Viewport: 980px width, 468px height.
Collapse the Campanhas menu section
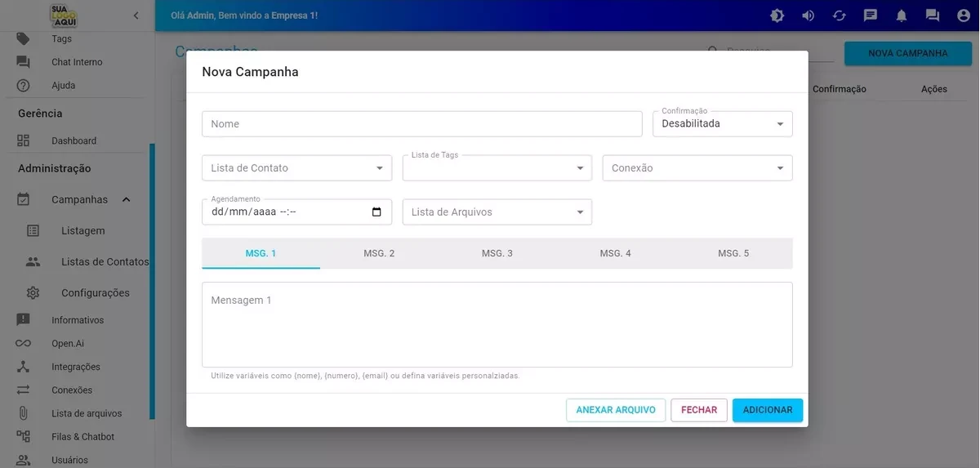126,200
